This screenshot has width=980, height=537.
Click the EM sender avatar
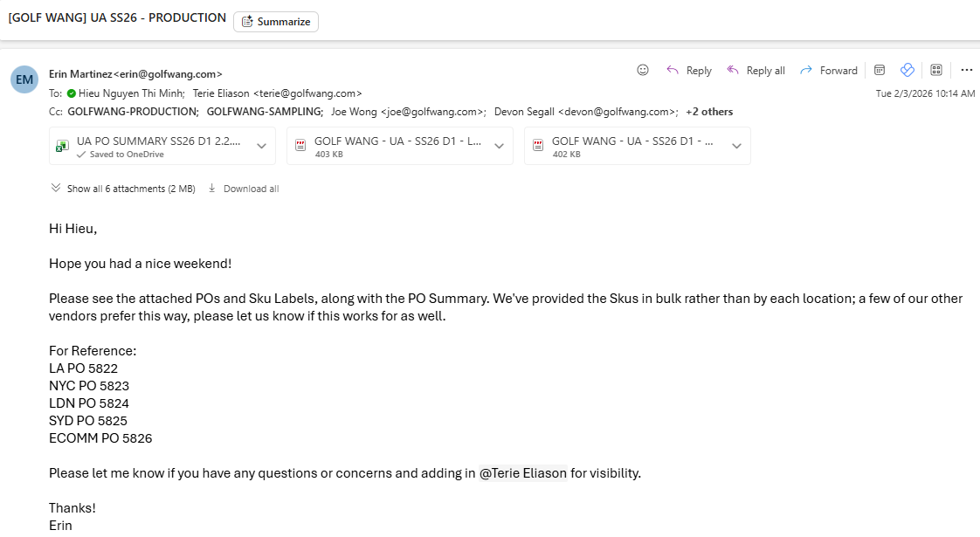click(x=24, y=79)
